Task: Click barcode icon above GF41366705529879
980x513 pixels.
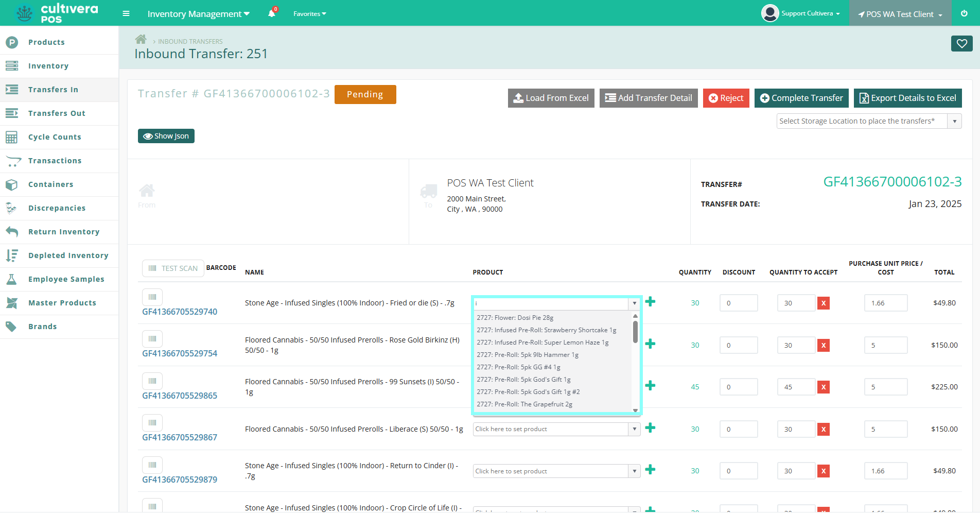Action: 152,465
